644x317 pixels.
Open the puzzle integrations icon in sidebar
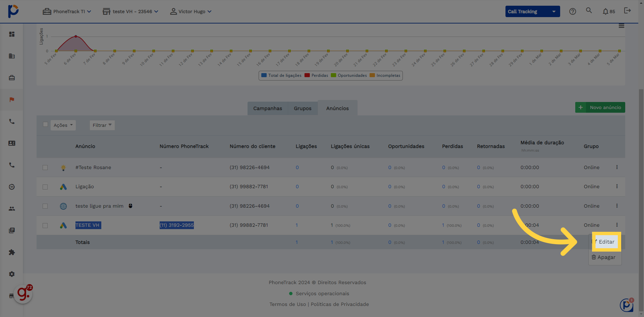click(12, 252)
